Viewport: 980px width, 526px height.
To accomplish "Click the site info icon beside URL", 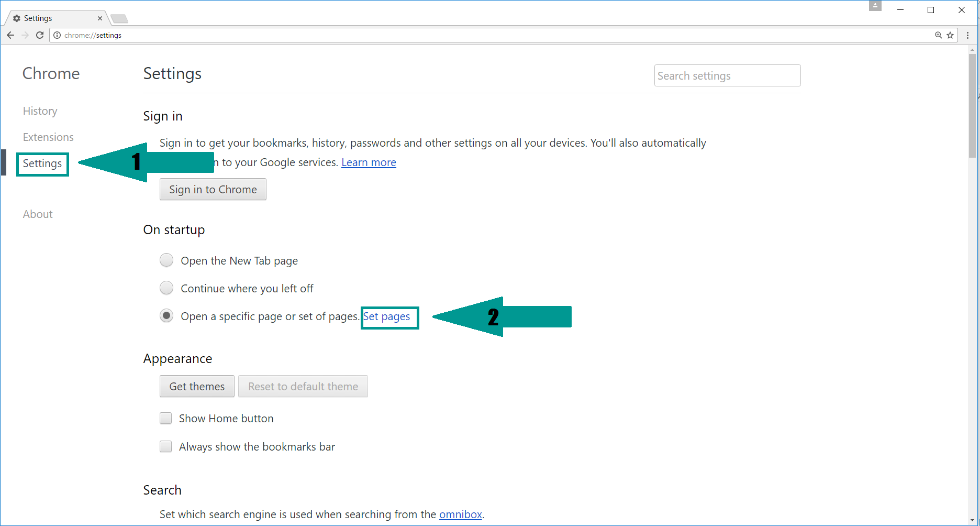I will (x=57, y=35).
